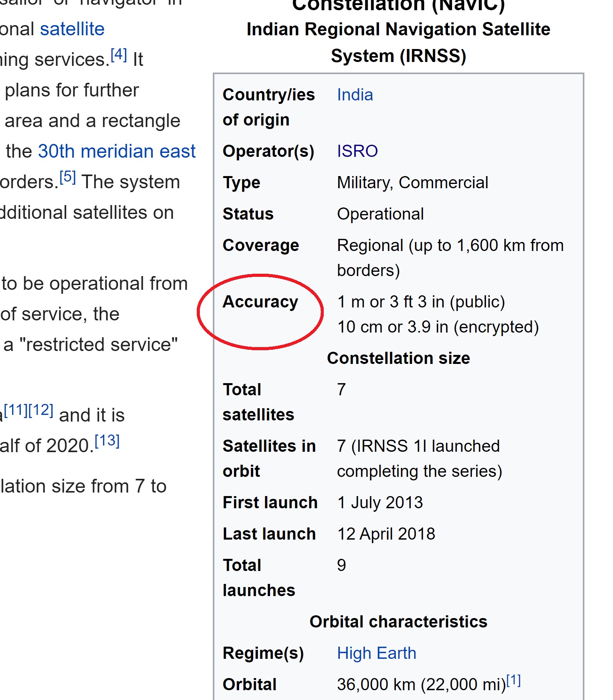This screenshot has width=613, height=700.
Task: Click the 'Regime(s)' label
Action: click(x=263, y=653)
